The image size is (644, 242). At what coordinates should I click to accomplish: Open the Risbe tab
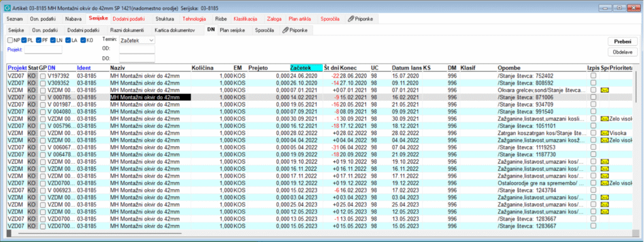pyautogui.click(x=221, y=19)
